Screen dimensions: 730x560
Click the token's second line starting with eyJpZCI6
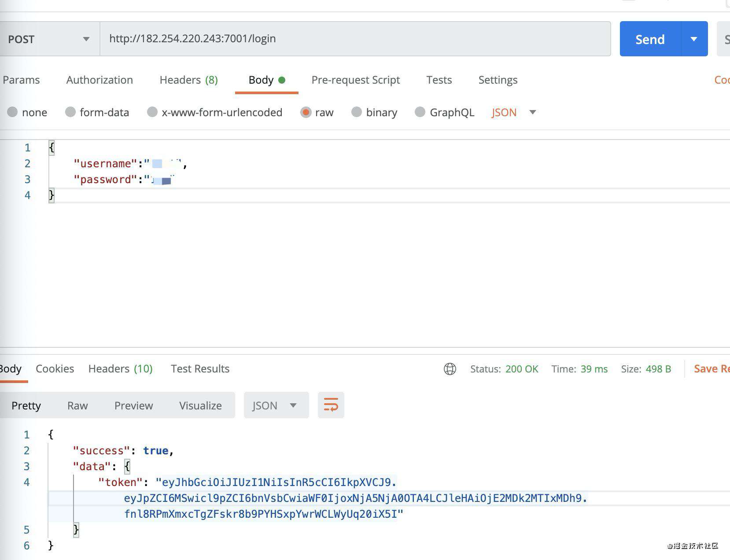point(356,498)
